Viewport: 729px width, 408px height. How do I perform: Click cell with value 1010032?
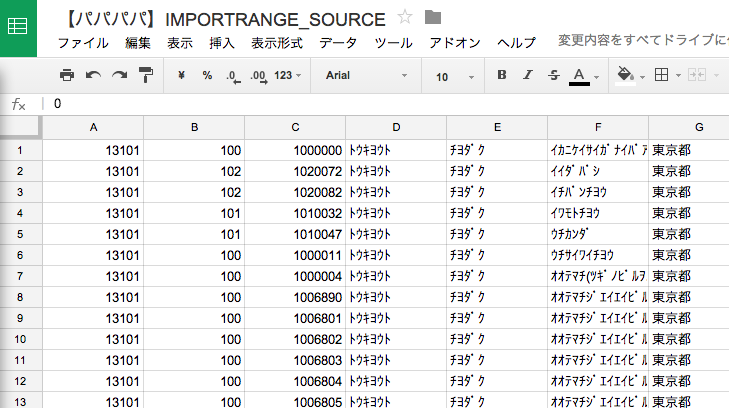point(295,213)
